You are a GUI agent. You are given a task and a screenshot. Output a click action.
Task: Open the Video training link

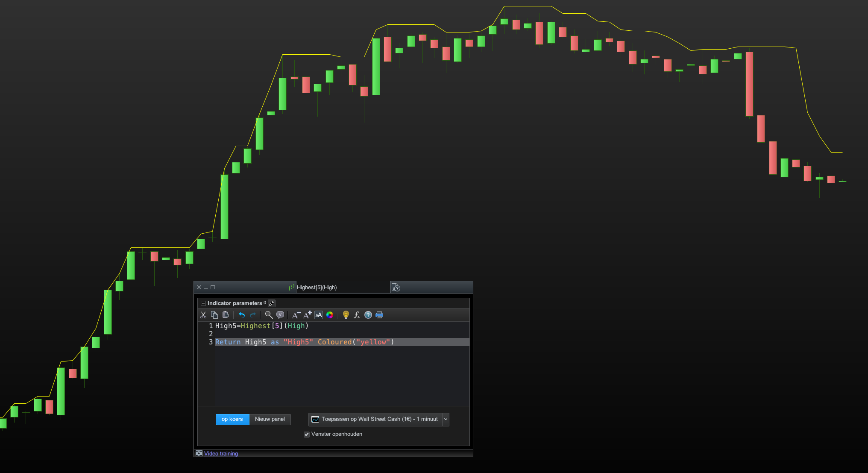point(221,454)
